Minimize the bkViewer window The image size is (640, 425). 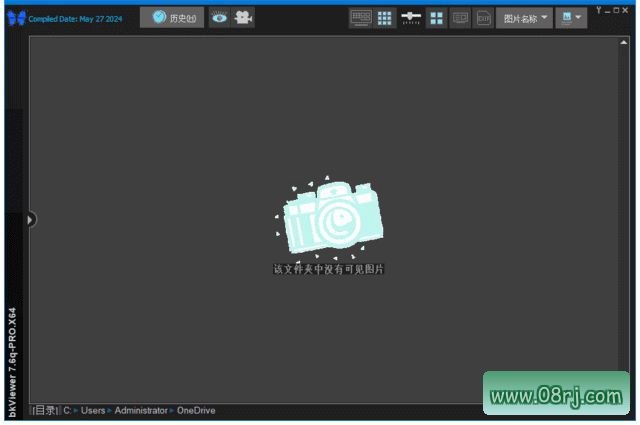(x=607, y=11)
